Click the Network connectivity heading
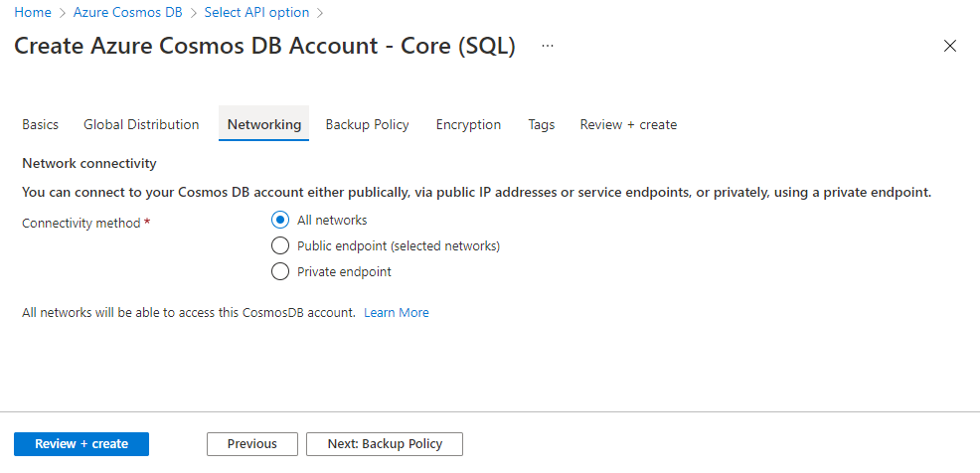 tap(88, 163)
